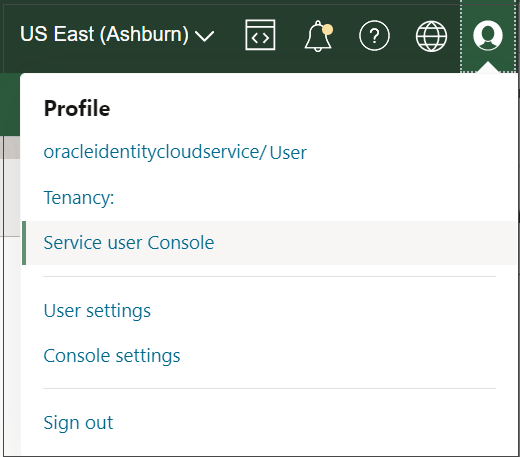Open User settings from the profile menu
The height and width of the screenshot is (457, 520).
tap(97, 311)
